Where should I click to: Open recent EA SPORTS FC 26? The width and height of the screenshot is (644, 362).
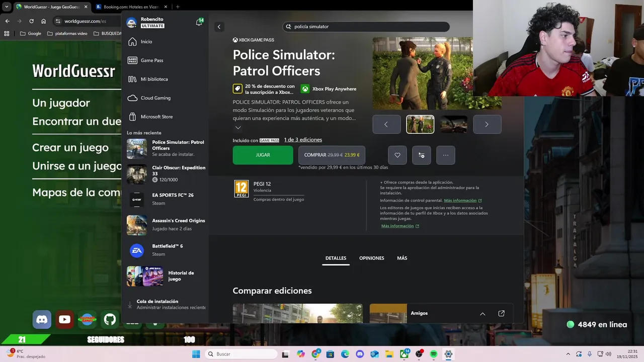(166, 199)
